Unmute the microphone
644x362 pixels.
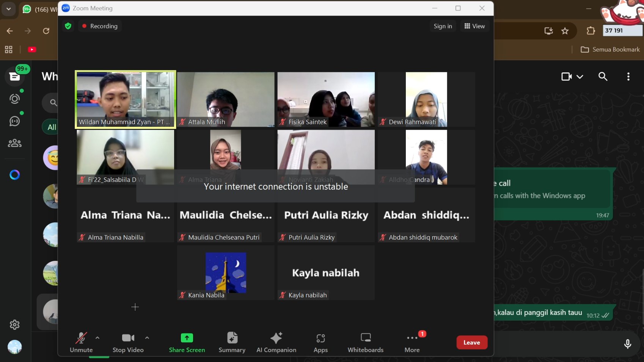(x=81, y=342)
